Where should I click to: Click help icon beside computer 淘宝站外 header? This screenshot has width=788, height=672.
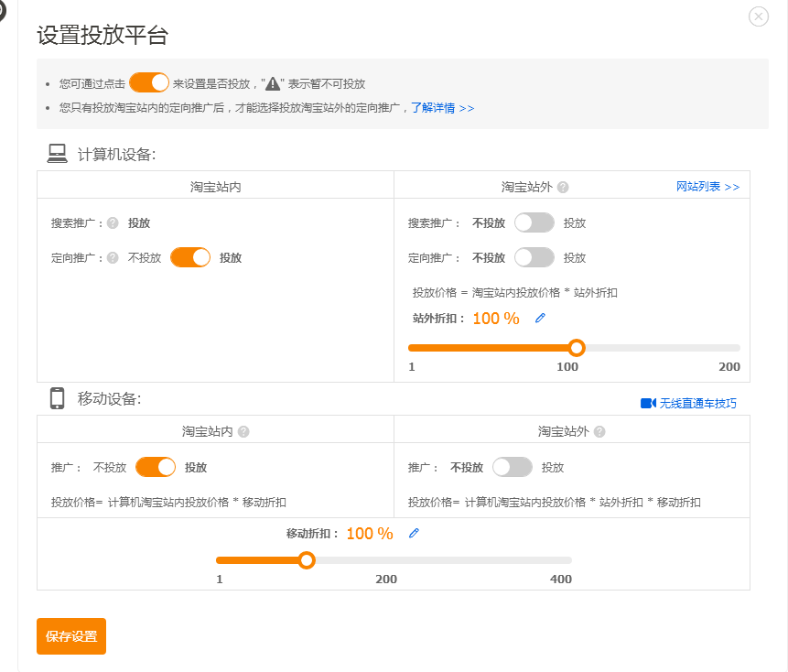tap(563, 187)
